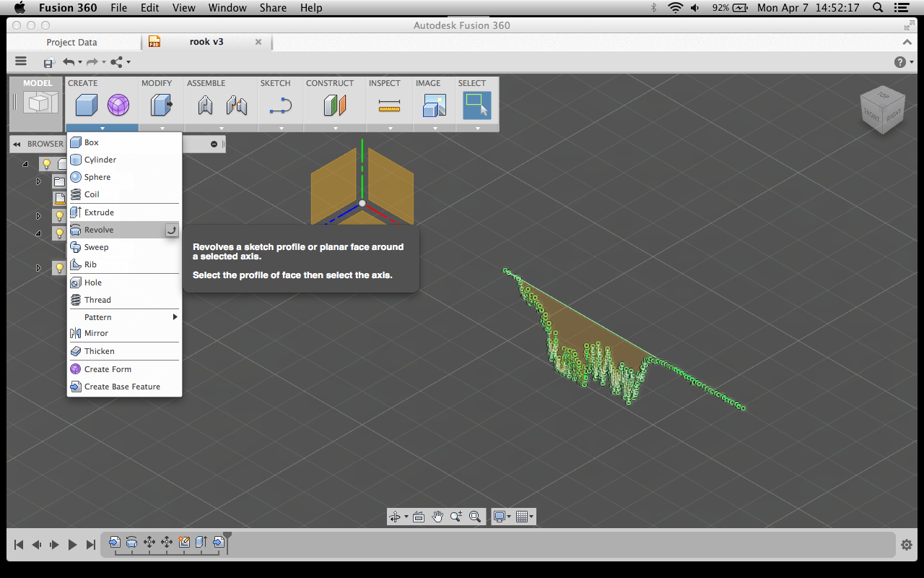Toggle the Origin row lightbulb in the browser
Viewport: 924px width, 578px height.
pos(60,216)
